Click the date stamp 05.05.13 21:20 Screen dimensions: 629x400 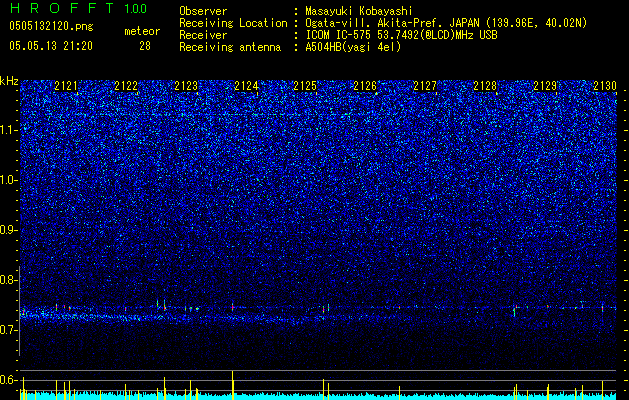(51, 46)
